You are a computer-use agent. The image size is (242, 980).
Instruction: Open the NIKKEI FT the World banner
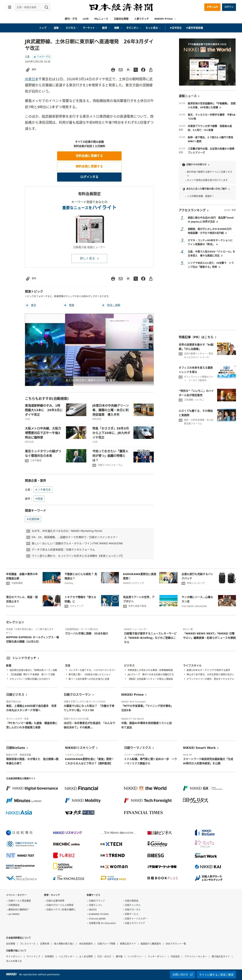(x=207, y=62)
